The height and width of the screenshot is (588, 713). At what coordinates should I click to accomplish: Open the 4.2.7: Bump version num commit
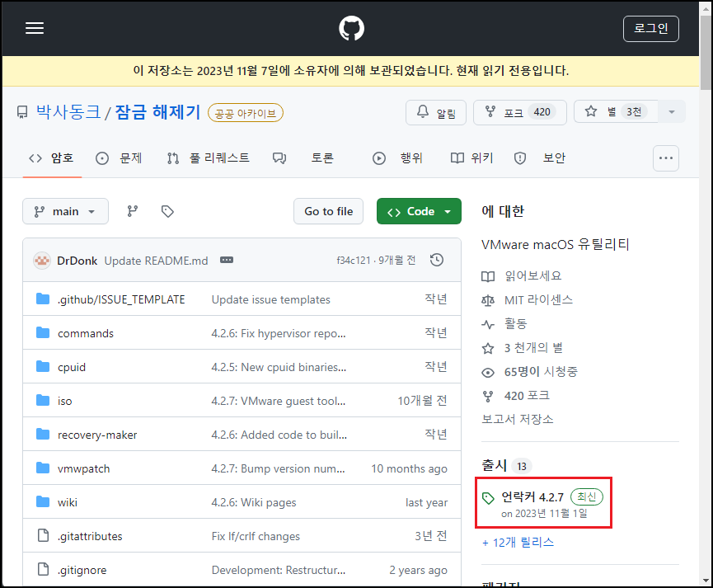(x=278, y=468)
